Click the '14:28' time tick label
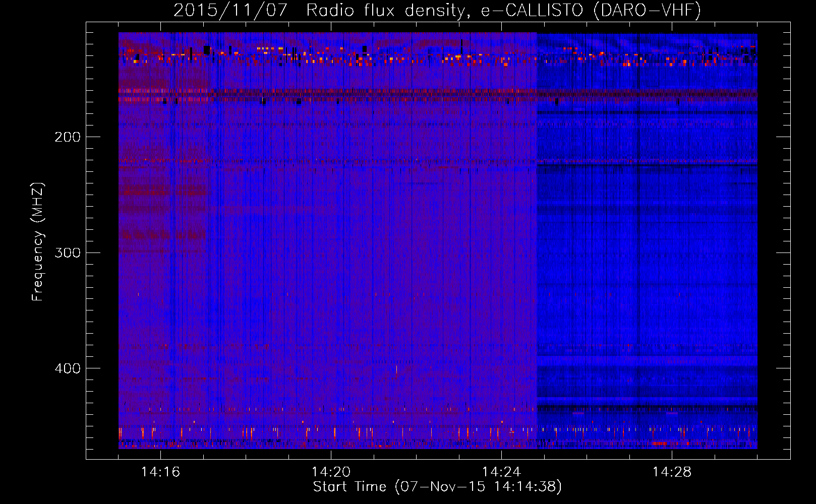The height and width of the screenshot is (504, 816). pyautogui.click(x=672, y=472)
